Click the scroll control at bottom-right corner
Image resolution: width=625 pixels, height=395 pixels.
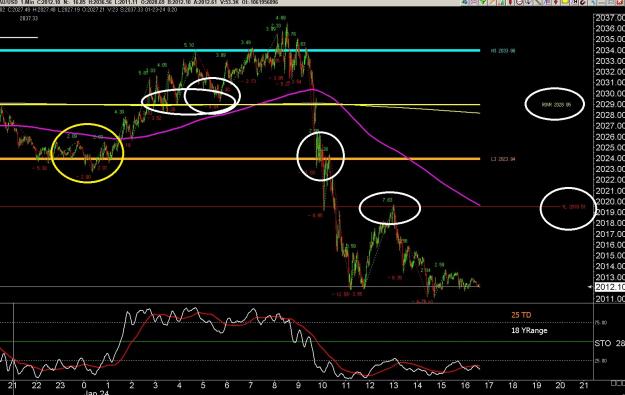click(618, 383)
